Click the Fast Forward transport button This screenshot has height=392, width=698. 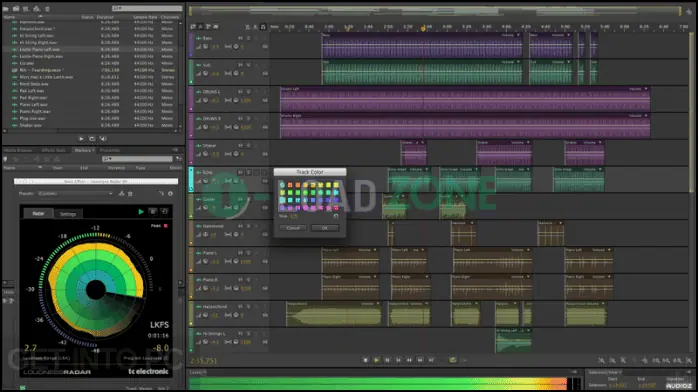tap(420, 360)
